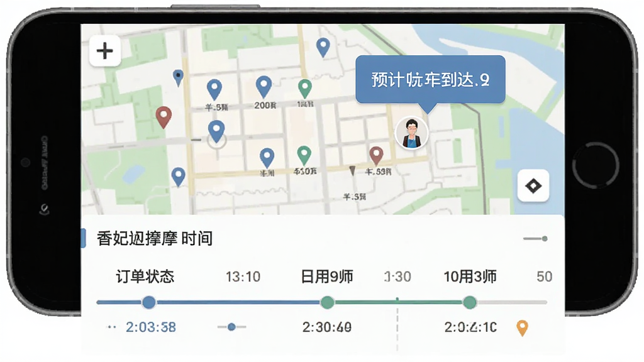Tap the 订单状态 label

145,277
